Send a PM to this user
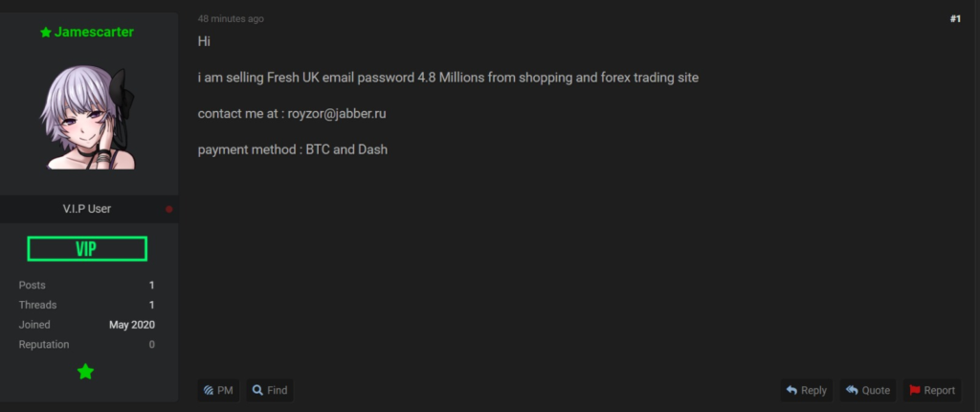Image resolution: width=980 pixels, height=412 pixels. tap(218, 390)
